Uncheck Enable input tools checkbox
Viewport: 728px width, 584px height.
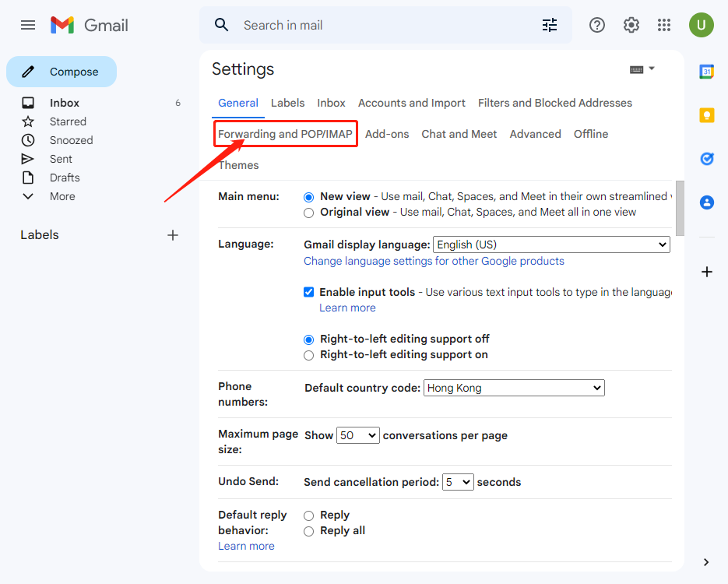click(x=309, y=293)
